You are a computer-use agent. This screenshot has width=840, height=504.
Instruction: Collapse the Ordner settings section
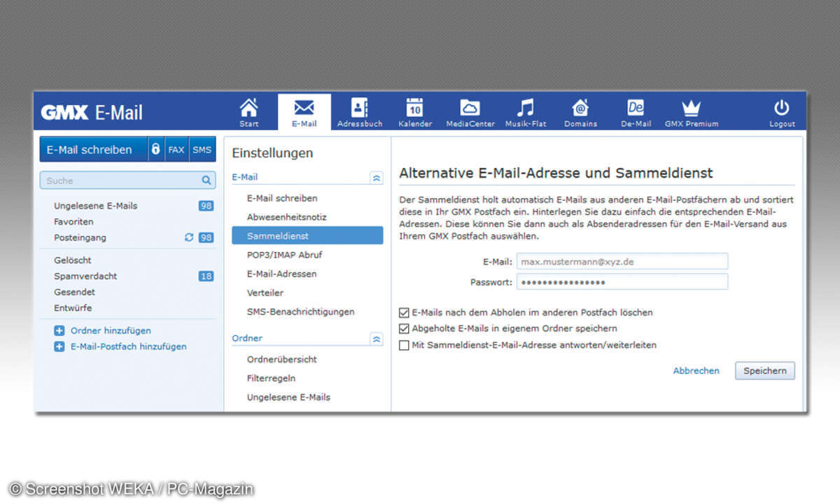click(x=377, y=339)
